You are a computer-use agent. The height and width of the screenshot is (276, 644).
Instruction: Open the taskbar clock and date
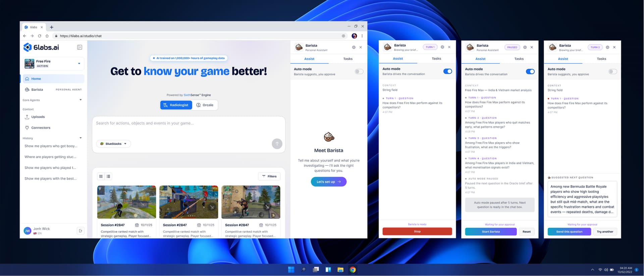pyautogui.click(x=626, y=270)
